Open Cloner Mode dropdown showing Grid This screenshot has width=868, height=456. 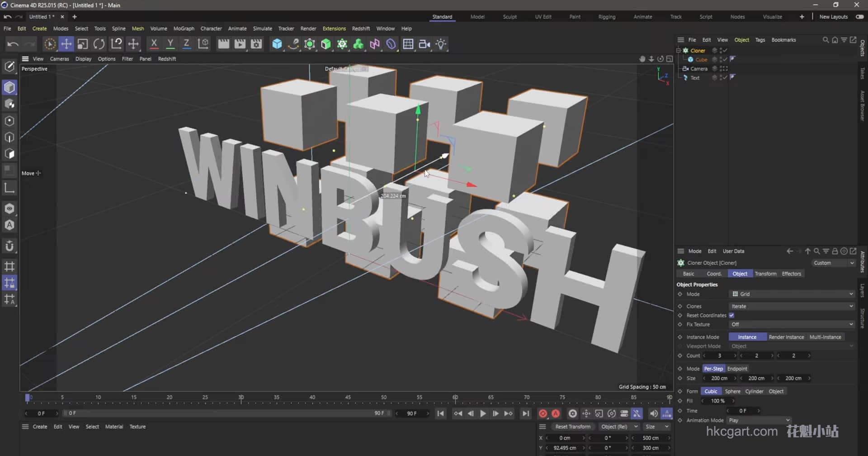pos(792,294)
